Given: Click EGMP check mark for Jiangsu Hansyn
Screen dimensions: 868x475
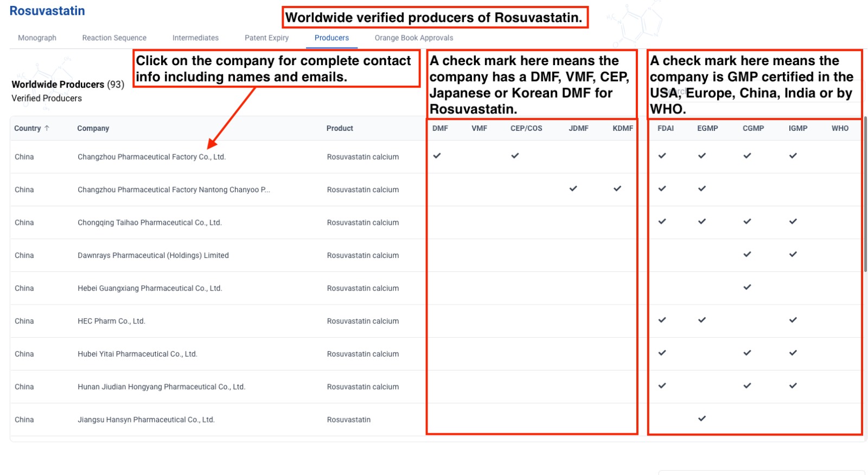Looking at the screenshot, I should (x=702, y=419).
